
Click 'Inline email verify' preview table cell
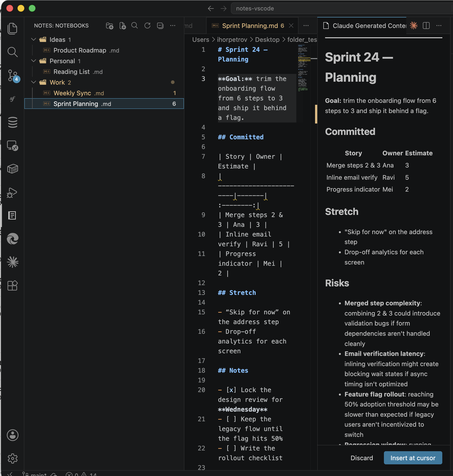tap(352, 177)
